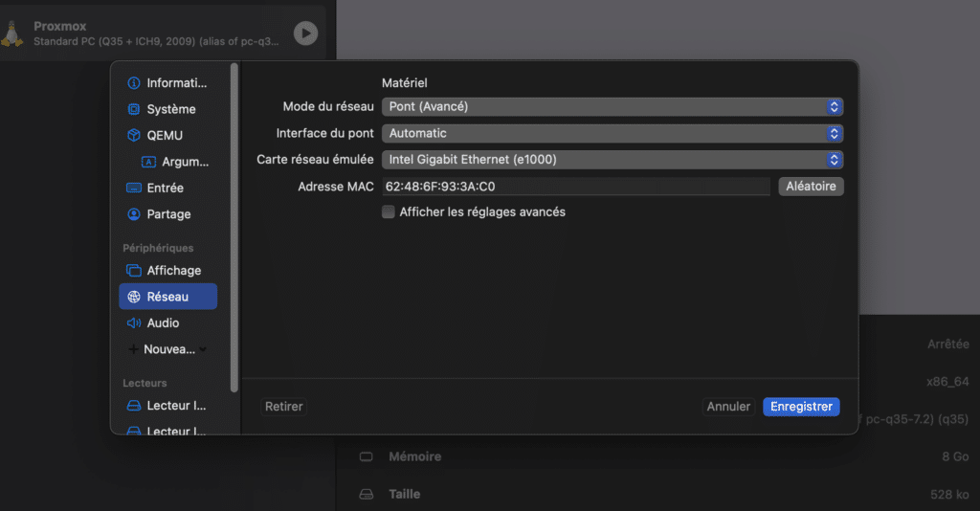Viewport: 980px width, 511px height.
Task: Open the Système settings section
Action: [168, 109]
